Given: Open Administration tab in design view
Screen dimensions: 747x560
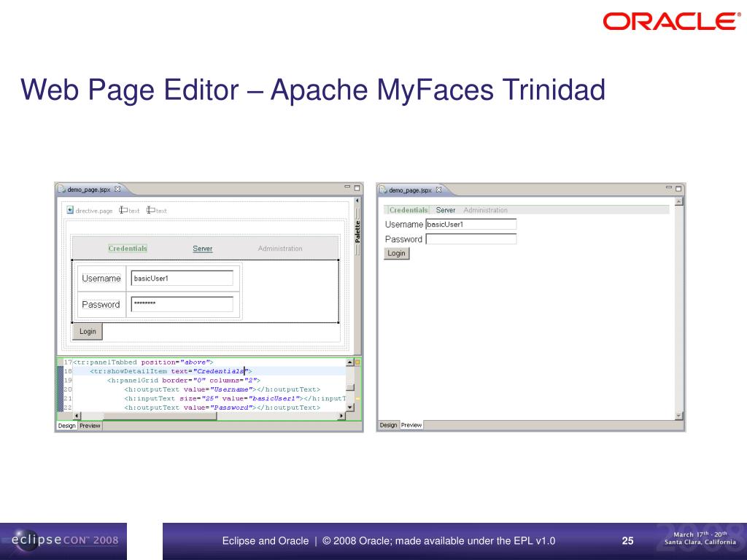Looking at the screenshot, I should point(280,249).
